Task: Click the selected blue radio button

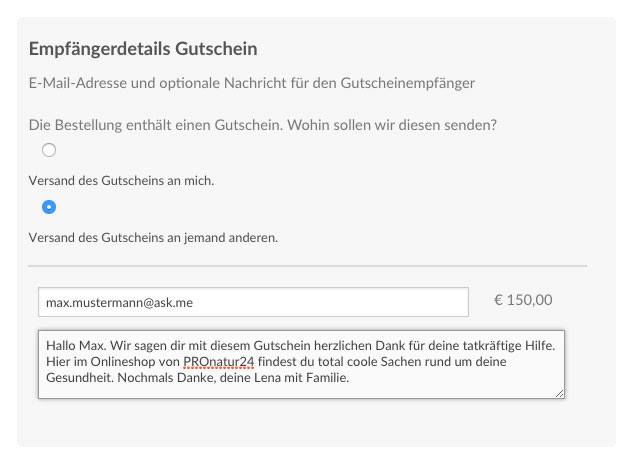Action: point(49,207)
